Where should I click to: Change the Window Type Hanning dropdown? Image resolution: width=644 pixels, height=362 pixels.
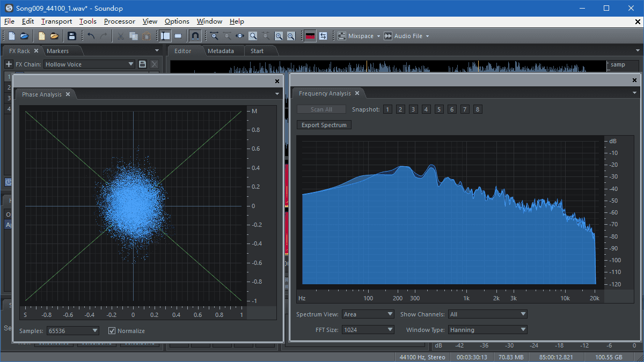(x=486, y=329)
